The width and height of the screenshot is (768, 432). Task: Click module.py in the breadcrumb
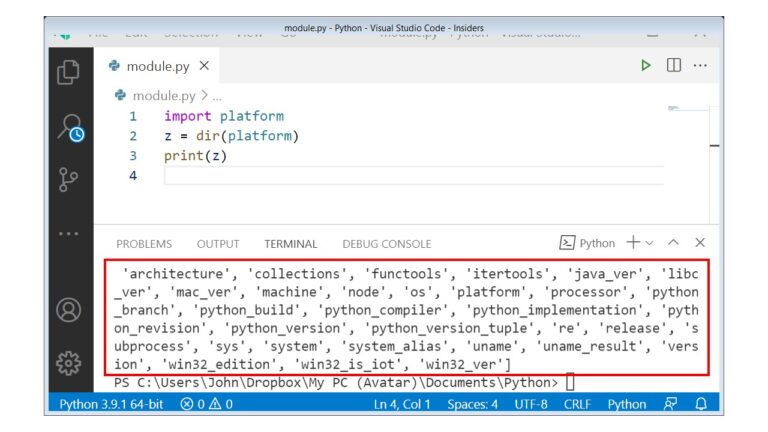coord(164,96)
